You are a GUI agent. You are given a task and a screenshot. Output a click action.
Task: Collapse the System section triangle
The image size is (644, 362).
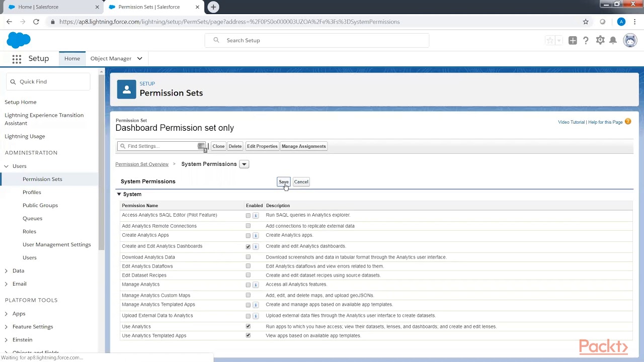tap(119, 194)
